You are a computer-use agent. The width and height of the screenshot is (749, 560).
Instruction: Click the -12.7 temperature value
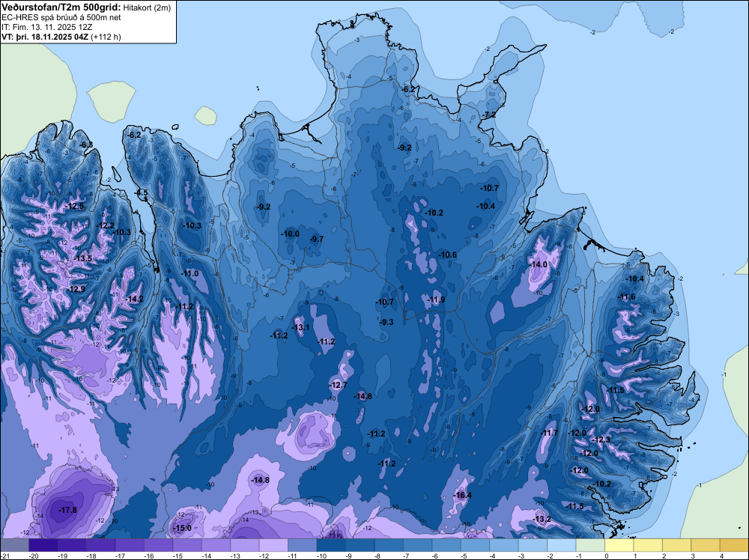[x=338, y=385]
